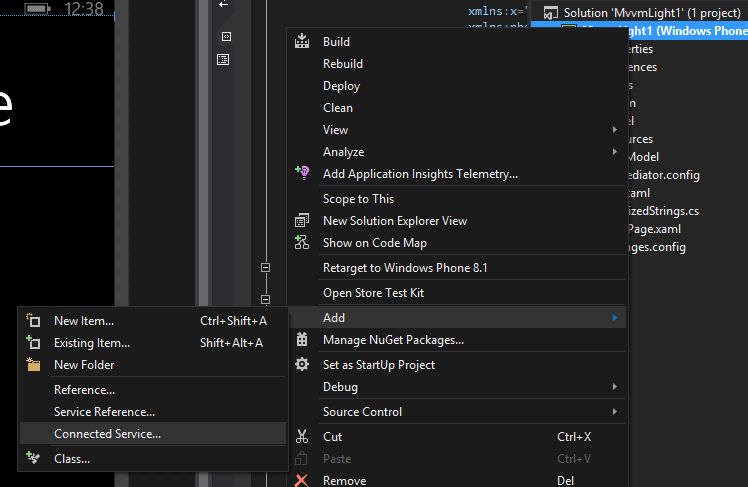
Task: Expand the Add submenu arrow
Action: [615, 318]
